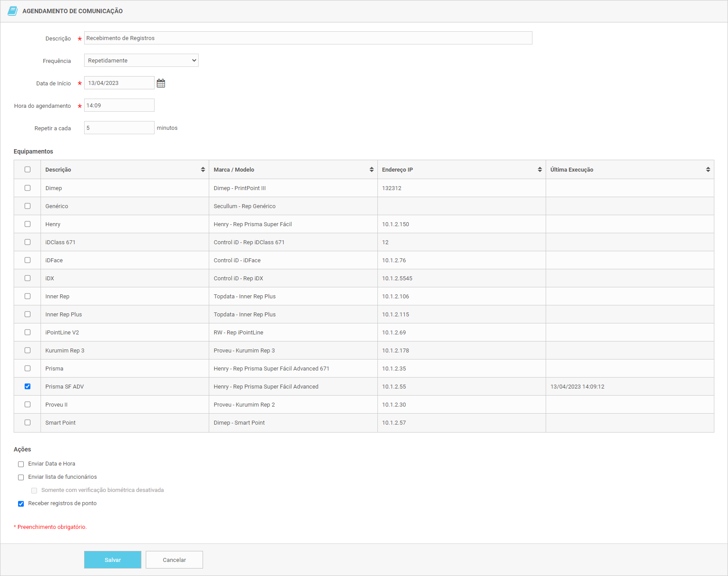
Task: Uncheck the Prisma SF ADV equipment
Action: tap(27, 386)
